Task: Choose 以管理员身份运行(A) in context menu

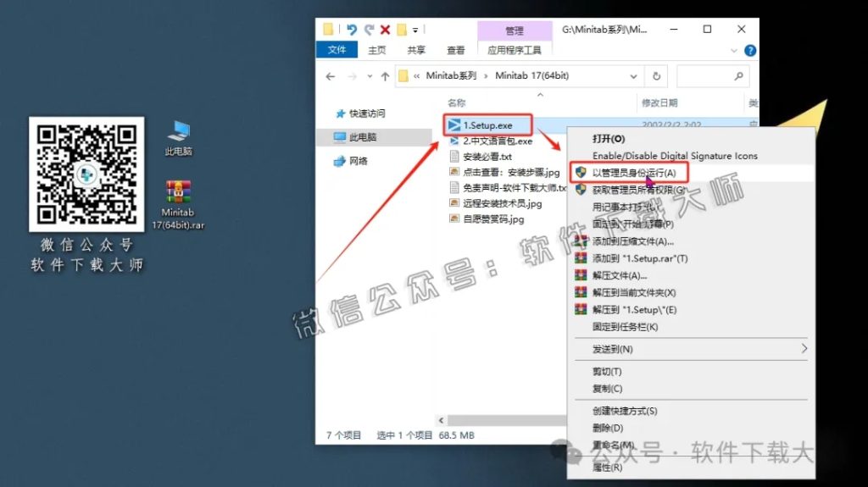Action: (x=634, y=173)
